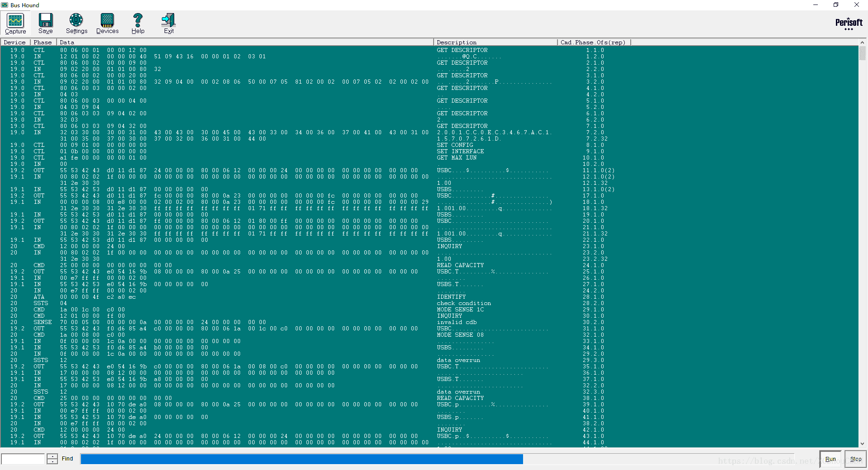868x470 pixels.
Task: Select the SET CONFIG description row
Action: [455, 145]
